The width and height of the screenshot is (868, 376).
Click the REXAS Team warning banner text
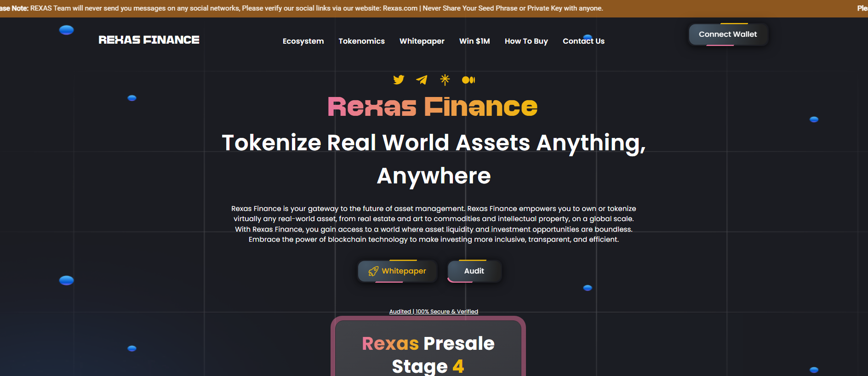302,8
